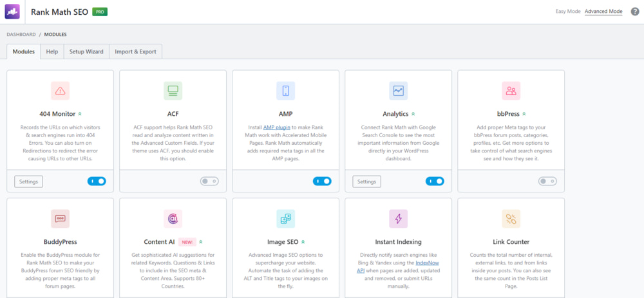Follow the AMP plugin link
The width and height of the screenshot is (644, 298).
tap(277, 127)
